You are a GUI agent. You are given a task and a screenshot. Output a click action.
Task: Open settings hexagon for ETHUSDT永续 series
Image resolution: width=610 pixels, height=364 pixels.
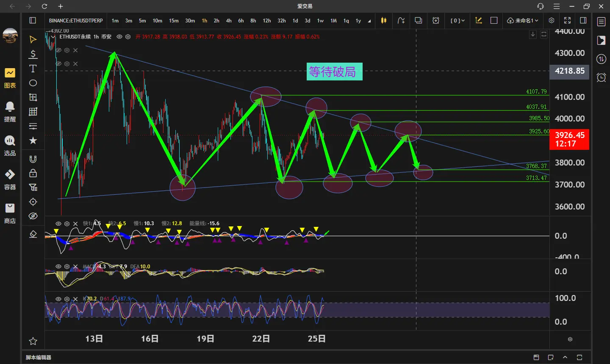(x=128, y=37)
